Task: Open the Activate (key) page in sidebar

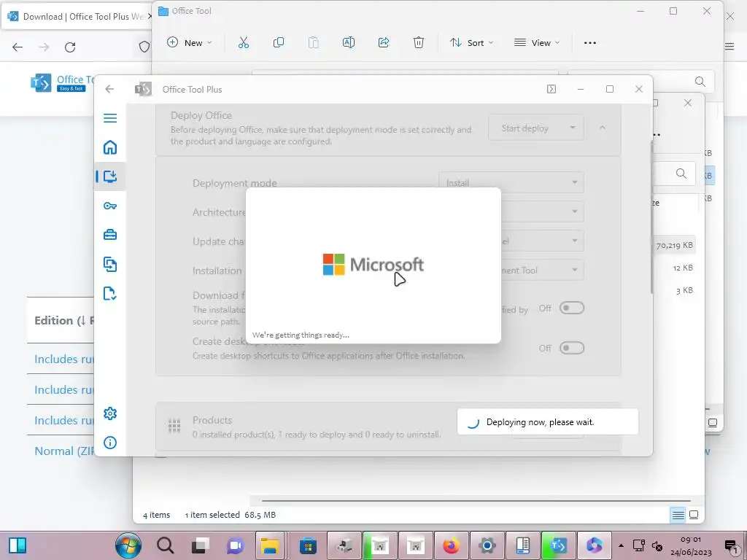Action: [110, 206]
